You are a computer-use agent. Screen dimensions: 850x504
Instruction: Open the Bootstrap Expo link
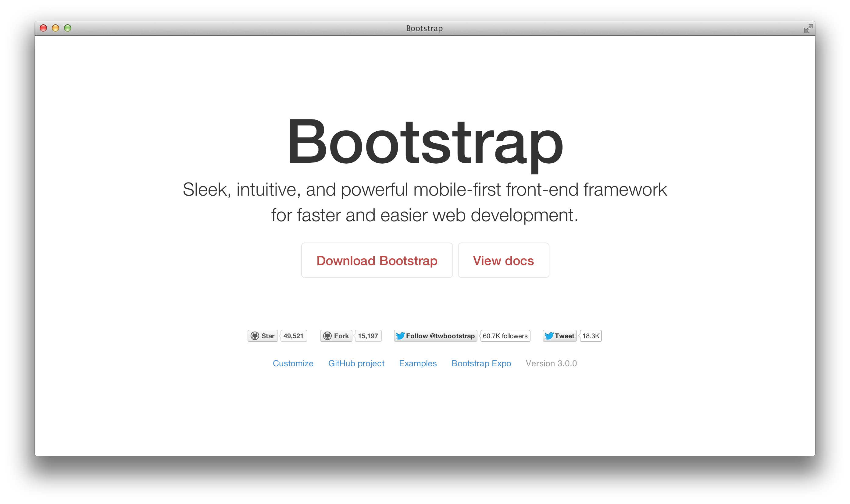point(481,364)
